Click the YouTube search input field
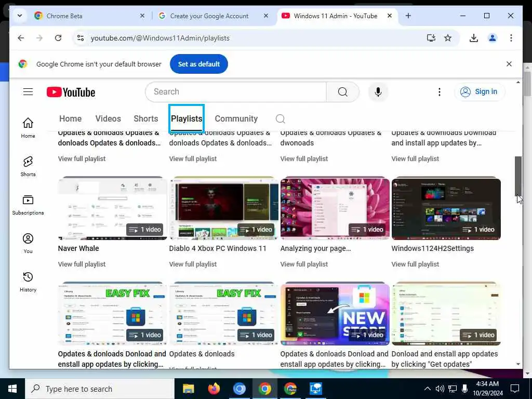 [236, 91]
